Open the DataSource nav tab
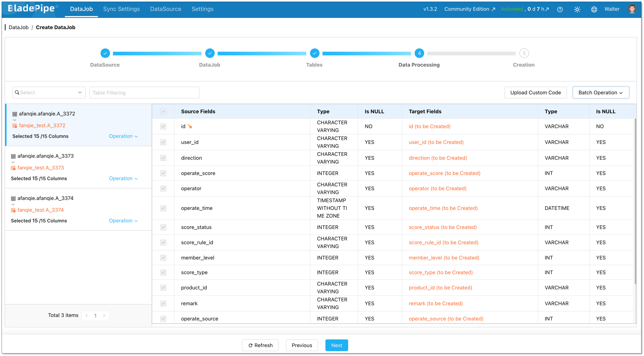Image resolution: width=644 pixels, height=356 pixels. coord(166,9)
